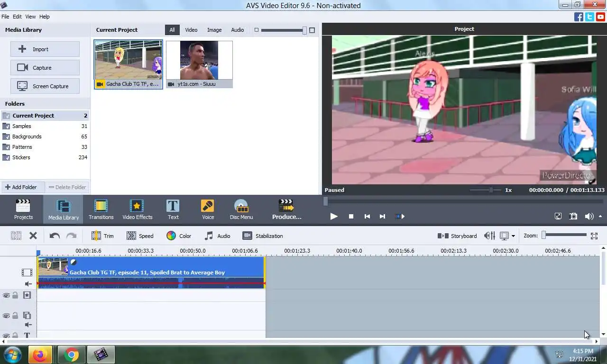Click the greyed-out toolbar icon before the X
This screenshot has width=607, height=364.
pos(16,236)
